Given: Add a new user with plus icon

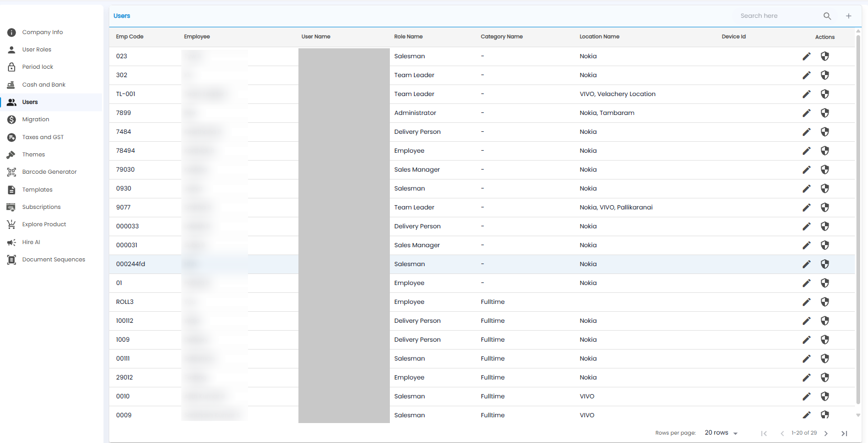Looking at the screenshot, I should coord(849,16).
